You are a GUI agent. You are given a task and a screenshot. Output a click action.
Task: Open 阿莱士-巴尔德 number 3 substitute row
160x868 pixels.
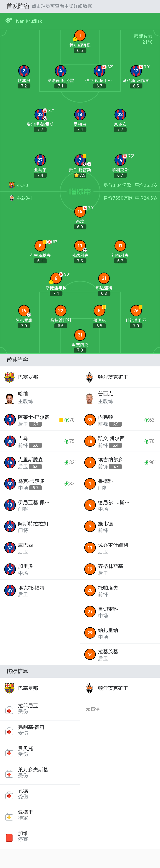(40, 420)
